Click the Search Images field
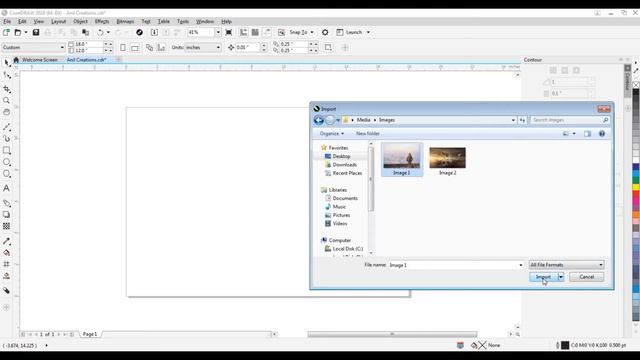 pyautogui.click(x=570, y=120)
